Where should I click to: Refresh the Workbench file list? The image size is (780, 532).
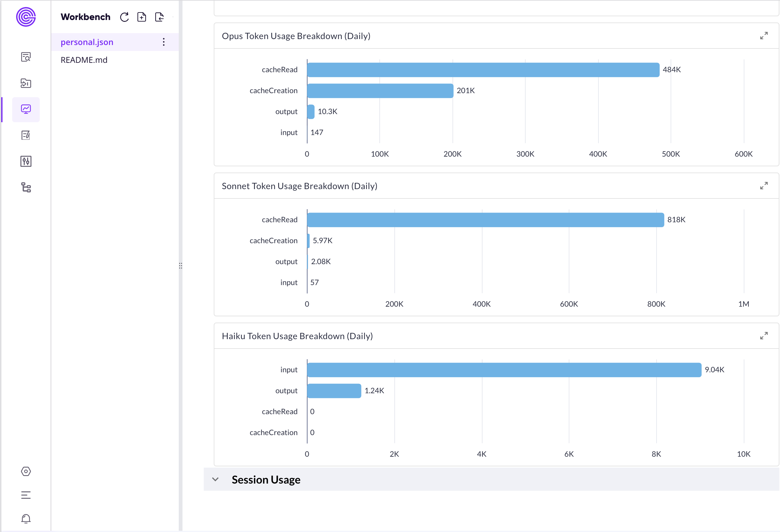[x=124, y=17]
